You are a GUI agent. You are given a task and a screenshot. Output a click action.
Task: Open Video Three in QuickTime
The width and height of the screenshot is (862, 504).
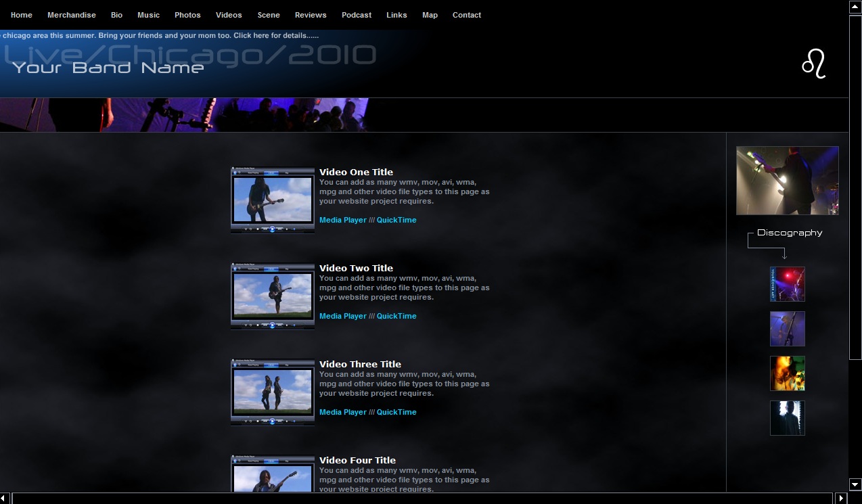(396, 412)
